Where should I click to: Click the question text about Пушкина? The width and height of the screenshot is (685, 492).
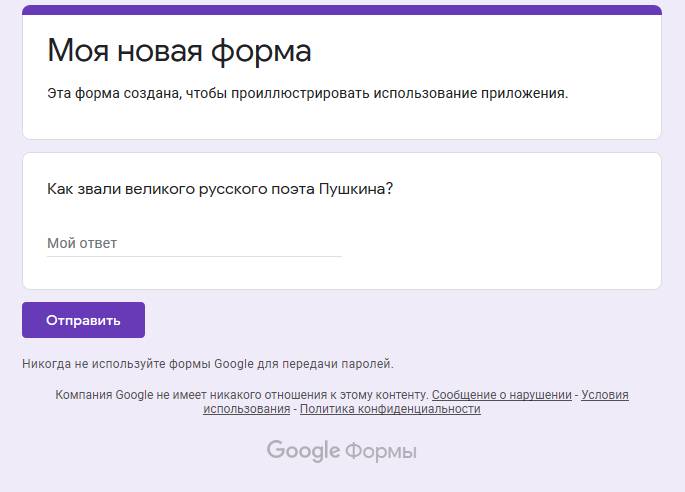(x=219, y=189)
